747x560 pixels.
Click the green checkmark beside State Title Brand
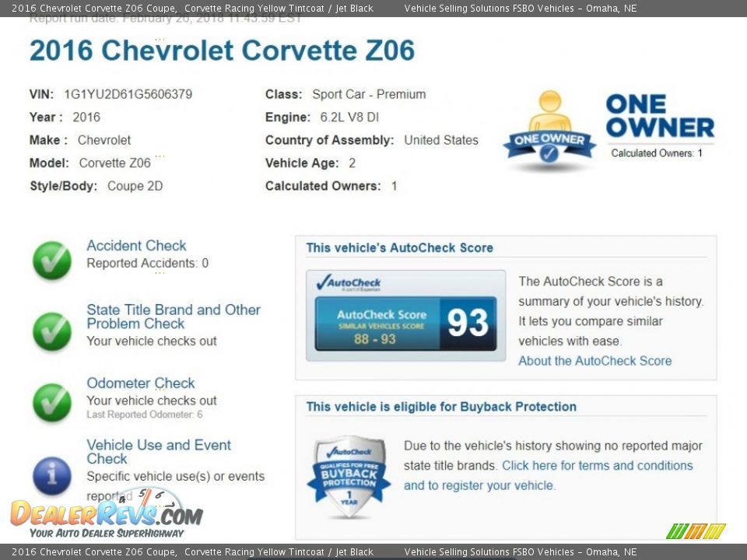[x=52, y=331]
